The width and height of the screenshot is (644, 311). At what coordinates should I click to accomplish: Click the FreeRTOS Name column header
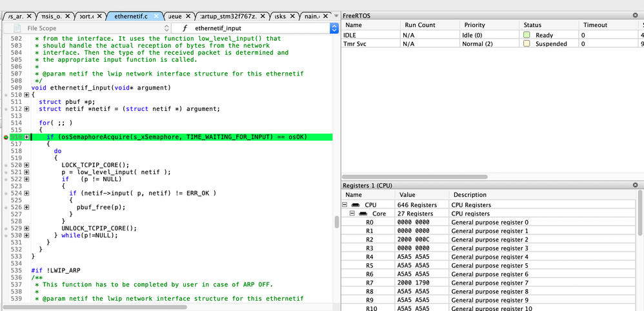click(371, 25)
